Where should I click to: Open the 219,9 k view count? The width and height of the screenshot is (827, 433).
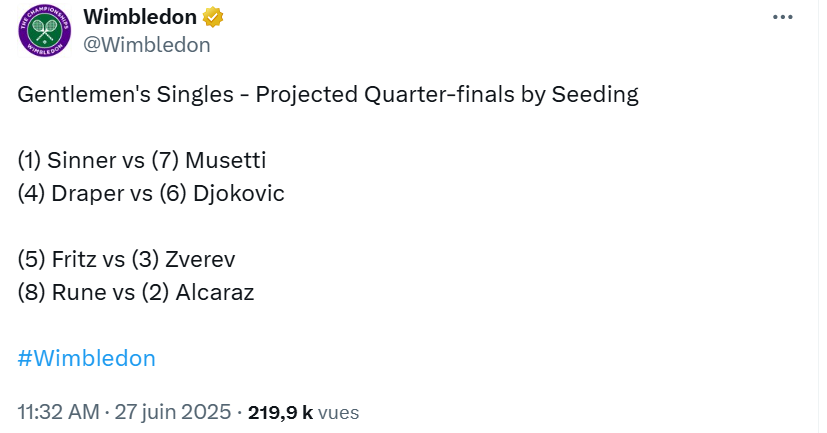281,412
